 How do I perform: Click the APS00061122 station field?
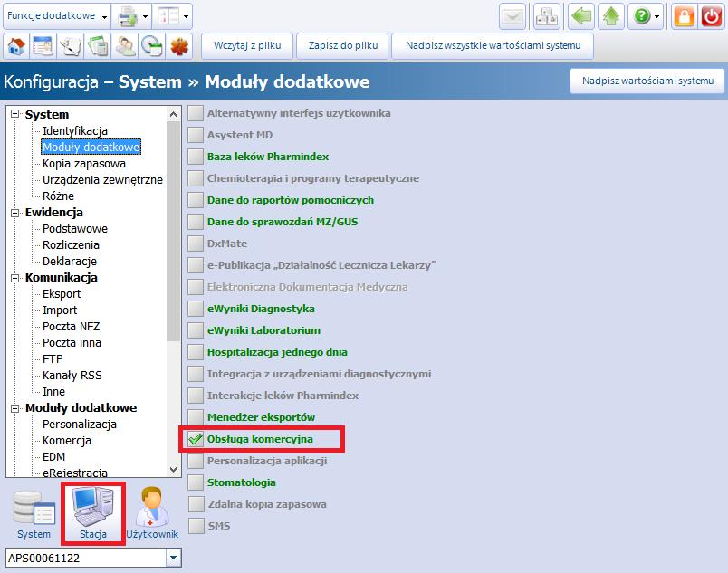pos(86,558)
